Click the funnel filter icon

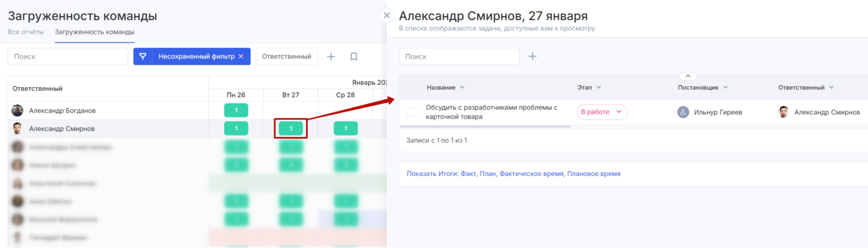tap(143, 56)
